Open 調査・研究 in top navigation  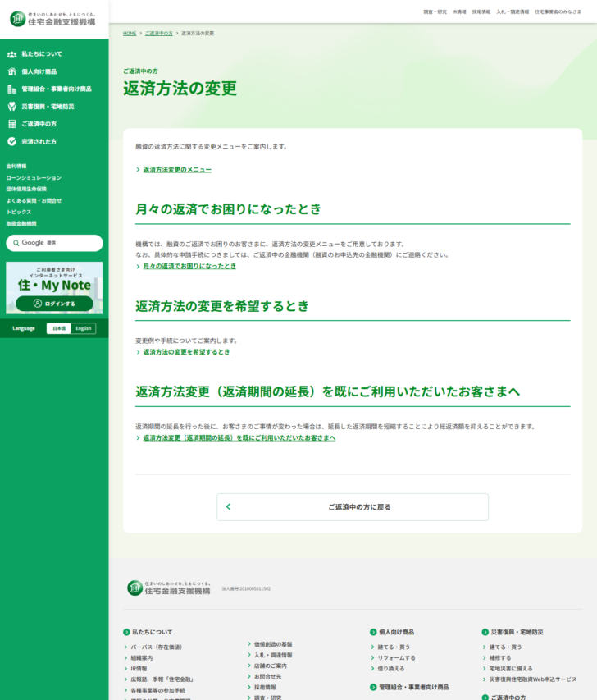coord(435,12)
